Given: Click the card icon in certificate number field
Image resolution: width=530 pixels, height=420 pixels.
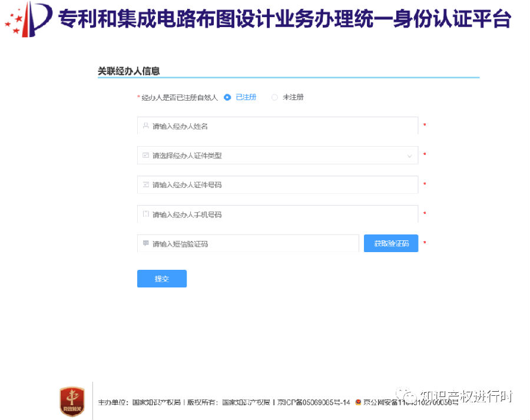Looking at the screenshot, I should [x=145, y=184].
